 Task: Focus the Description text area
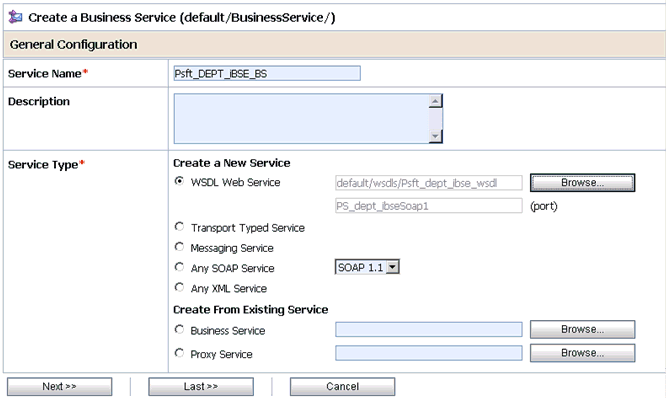[301, 118]
